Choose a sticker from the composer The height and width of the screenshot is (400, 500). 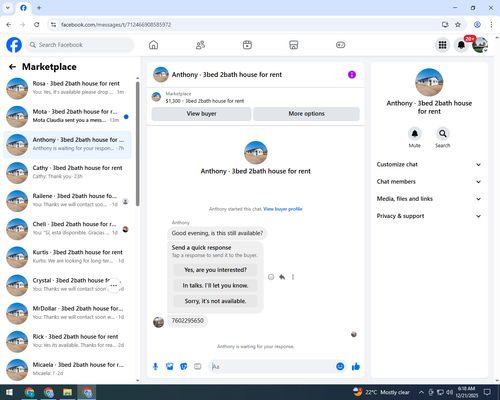pyautogui.click(x=183, y=367)
